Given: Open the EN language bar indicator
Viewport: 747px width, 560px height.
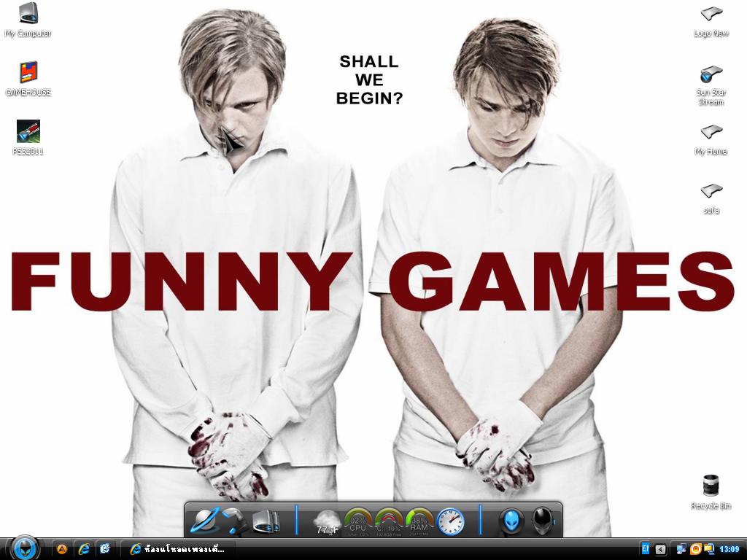Looking at the screenshot, I should tap(645, 549).
